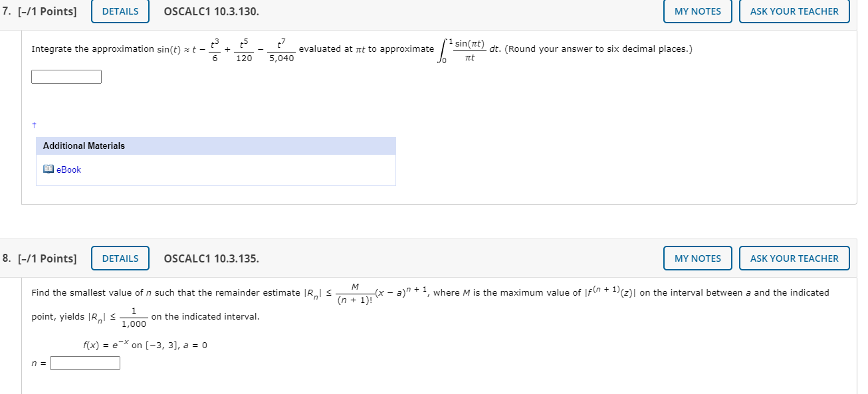Open DETAILS for question 8
The image size is (868, 394).
tap(120, 258)
